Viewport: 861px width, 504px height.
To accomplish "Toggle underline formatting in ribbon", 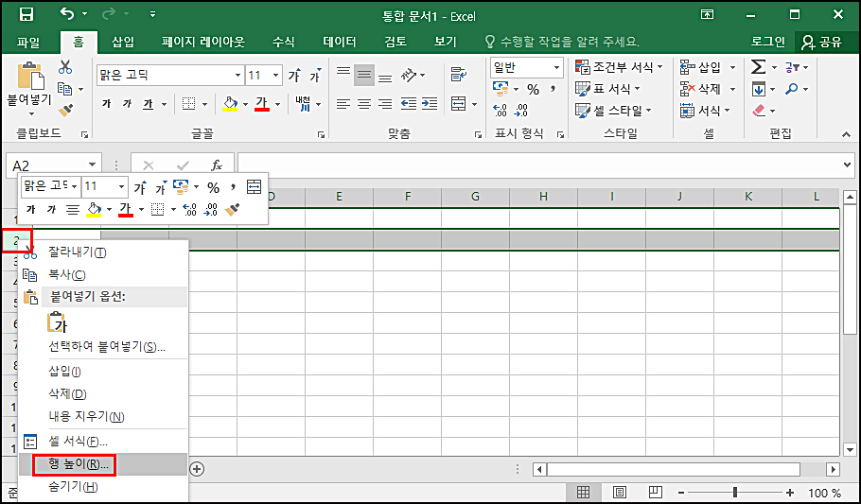I will [148, 104].
